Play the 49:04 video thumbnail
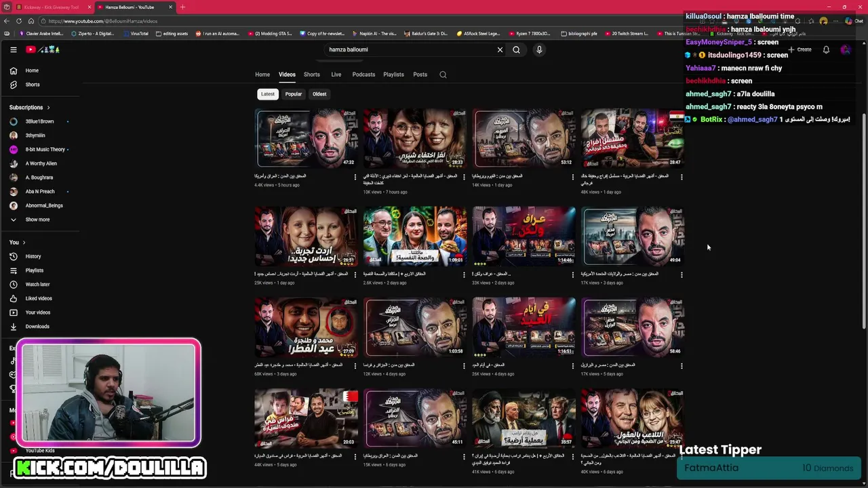This screenshot has width=868, height=488. tap(633, 235)
